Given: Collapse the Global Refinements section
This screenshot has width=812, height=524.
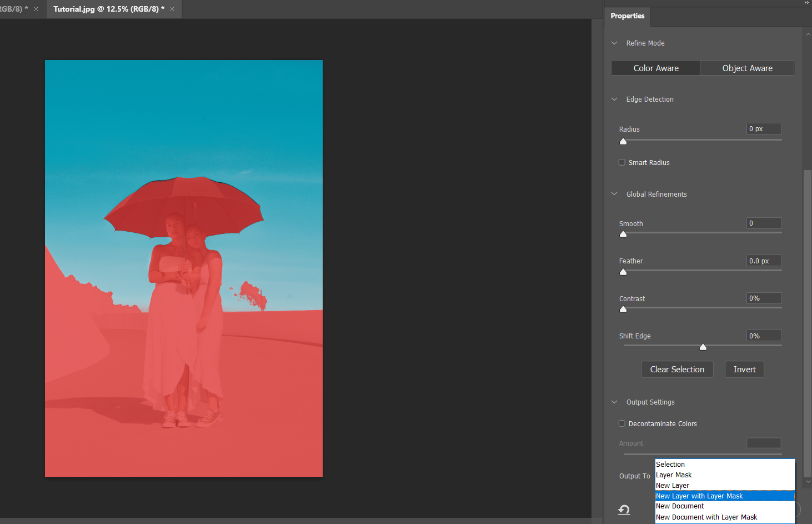Looking at the screenshot, I should click(614, 194).
